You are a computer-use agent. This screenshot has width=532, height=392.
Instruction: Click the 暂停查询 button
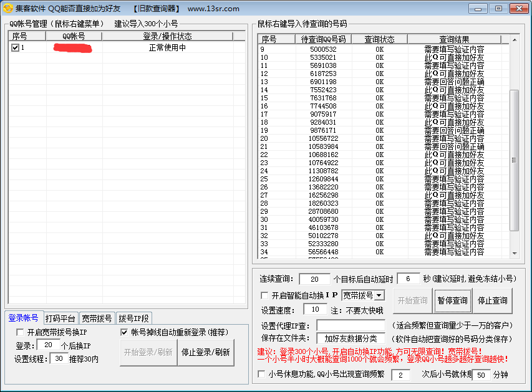453,300
